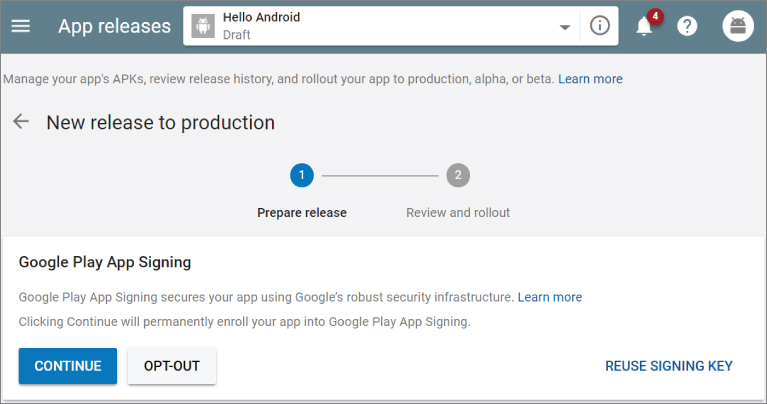Click the OPT-OUT button
The height and width of the screenshot is (404, 767).
click(x=172, y=366)
